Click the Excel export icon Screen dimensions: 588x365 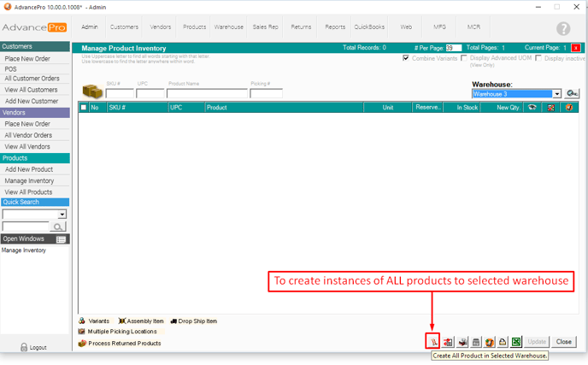coord(516,342)
